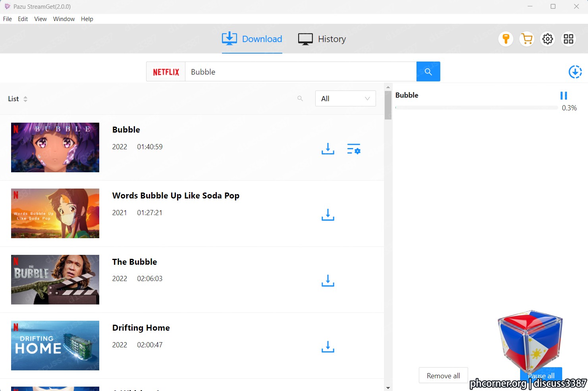Select the Bubble title in results list
This screenshot has height=391, width=588.
[x=126, y=130]
